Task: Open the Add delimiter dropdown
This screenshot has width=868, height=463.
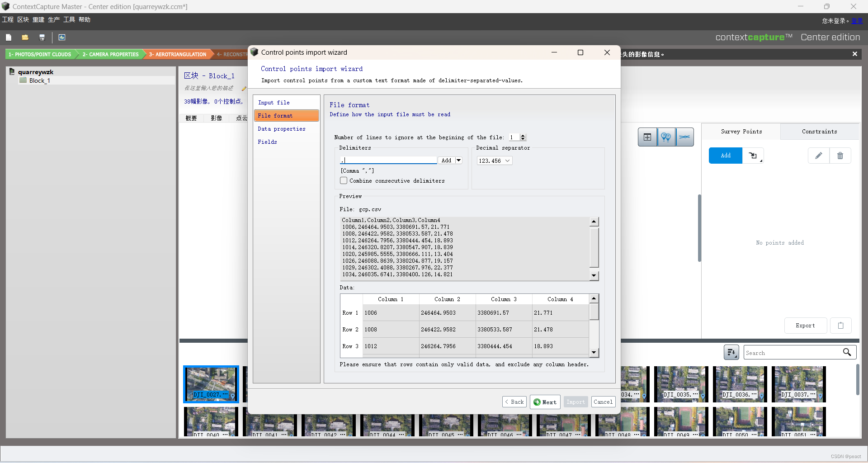Action: 447,160
